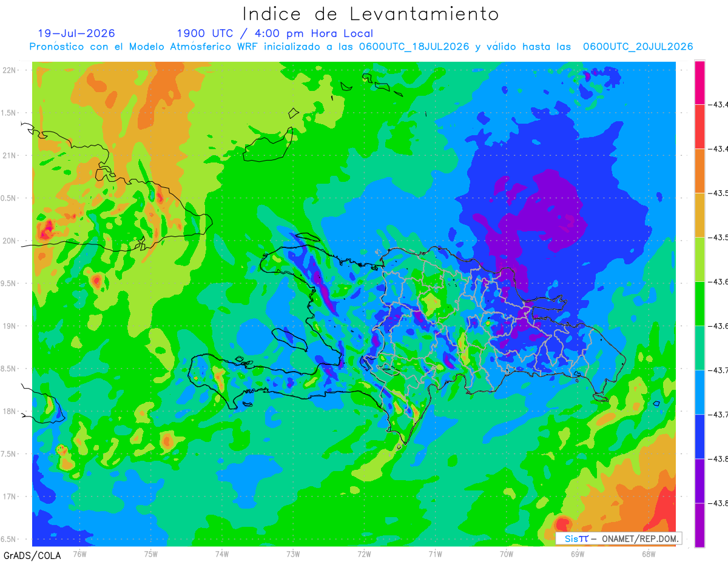Pick the red swatch on the color scale
This screenshot has height=562, width=728.
click(x=699, y=127)
